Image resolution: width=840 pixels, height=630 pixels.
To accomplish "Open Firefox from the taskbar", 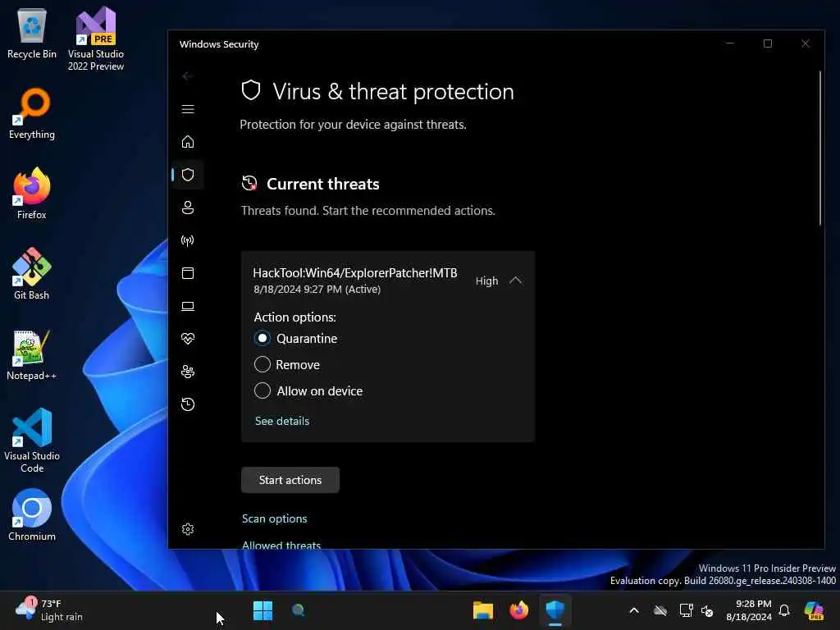I will click(518, 610).
